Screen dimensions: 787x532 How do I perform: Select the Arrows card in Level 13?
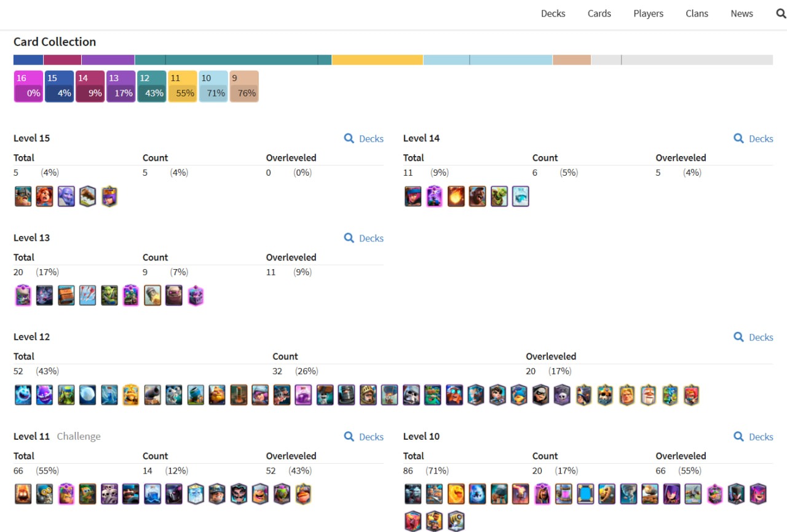pyautogui.click(x=87, y=295)
